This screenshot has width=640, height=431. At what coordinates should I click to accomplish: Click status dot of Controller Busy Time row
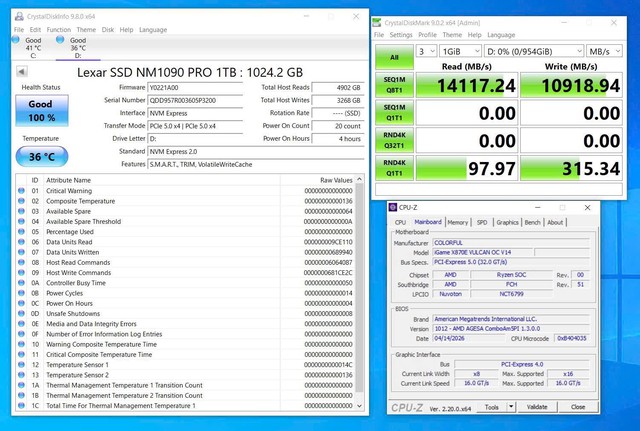click(21, 283)
